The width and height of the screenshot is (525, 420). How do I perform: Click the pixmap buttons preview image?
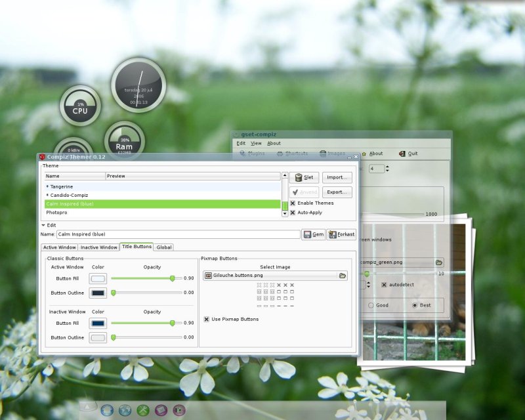tap(275, 295)
